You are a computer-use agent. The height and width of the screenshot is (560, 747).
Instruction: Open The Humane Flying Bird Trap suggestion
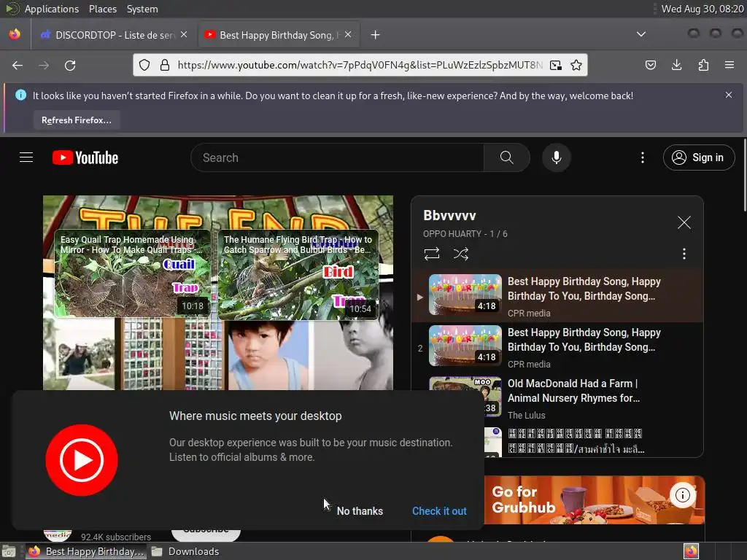tap(298, 274)
